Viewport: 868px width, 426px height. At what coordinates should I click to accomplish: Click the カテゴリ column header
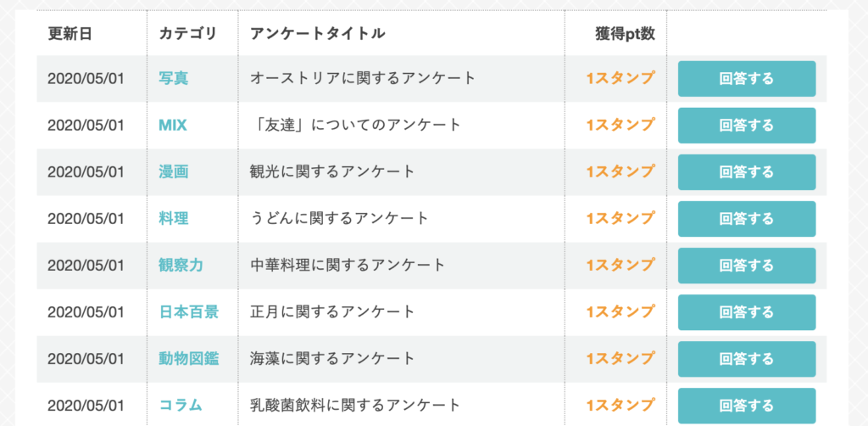click(x=187, y=34)
